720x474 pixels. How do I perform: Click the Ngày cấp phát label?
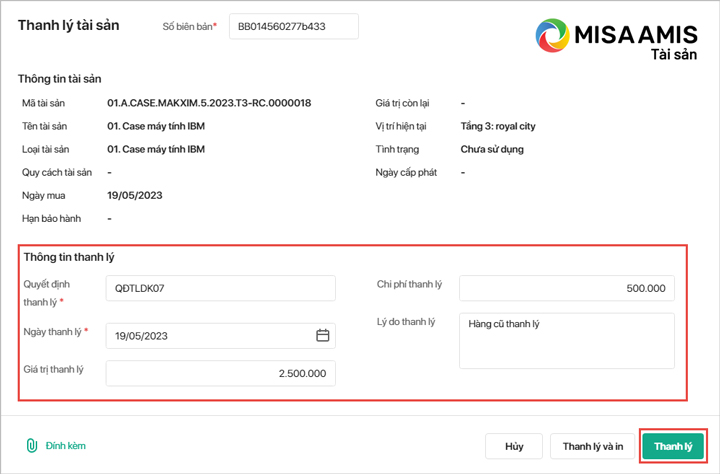point(406,172)
